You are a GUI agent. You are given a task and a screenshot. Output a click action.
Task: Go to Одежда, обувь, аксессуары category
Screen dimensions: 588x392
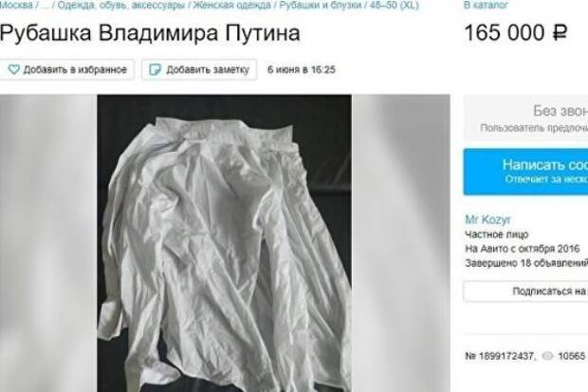[121, 5]
